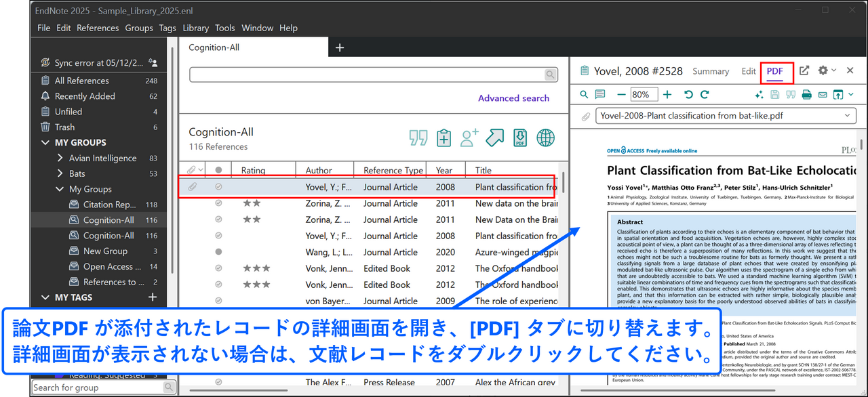Rotate the PDF counterclockwise
The image size is (868, 397).
[689, 95]
